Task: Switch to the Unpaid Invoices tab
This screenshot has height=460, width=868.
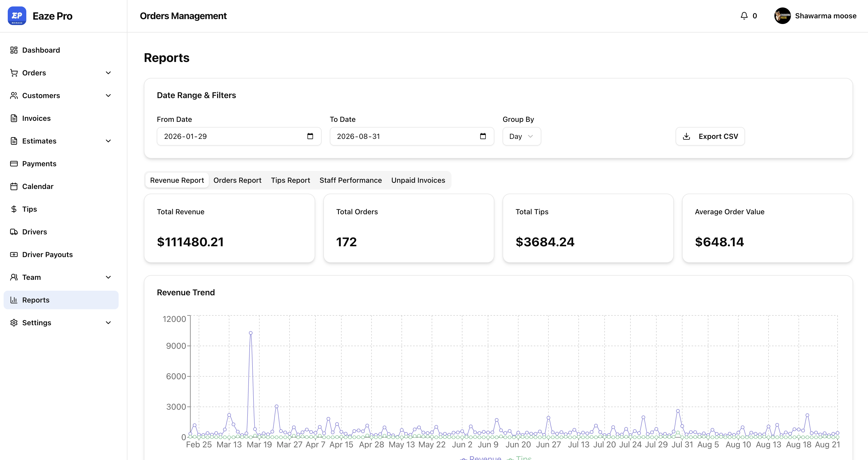Action: click(418, 180)
